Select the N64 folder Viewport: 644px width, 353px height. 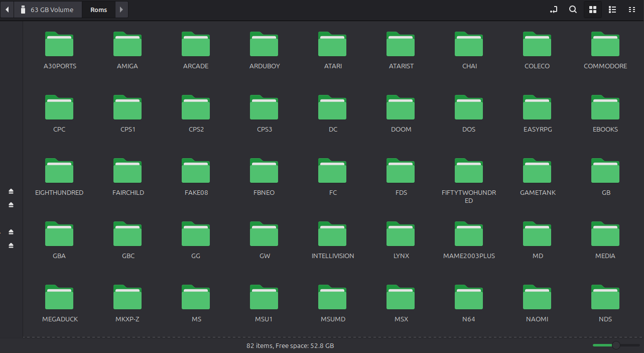[x=469, y=298]
